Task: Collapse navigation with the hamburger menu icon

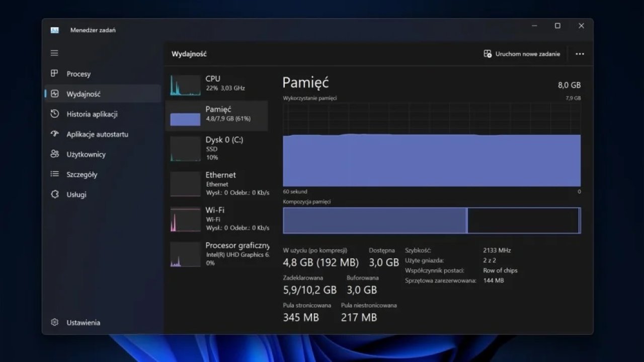Action: [x=54, y=53]
